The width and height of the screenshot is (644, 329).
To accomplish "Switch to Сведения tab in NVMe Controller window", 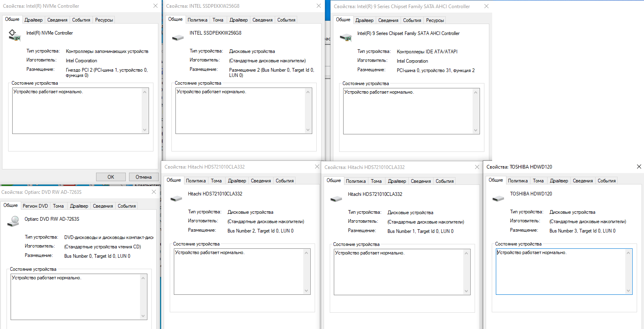I will [x=57, y=20].
